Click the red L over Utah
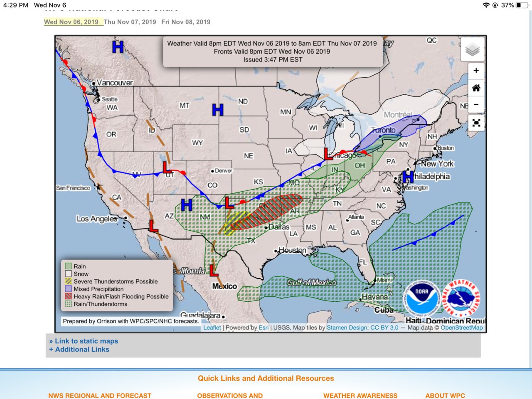 point(167,167)
